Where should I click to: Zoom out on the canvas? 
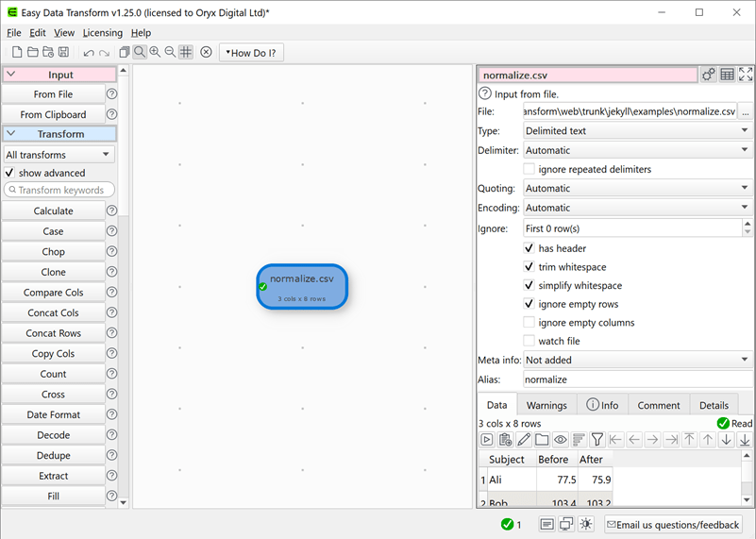170,52
